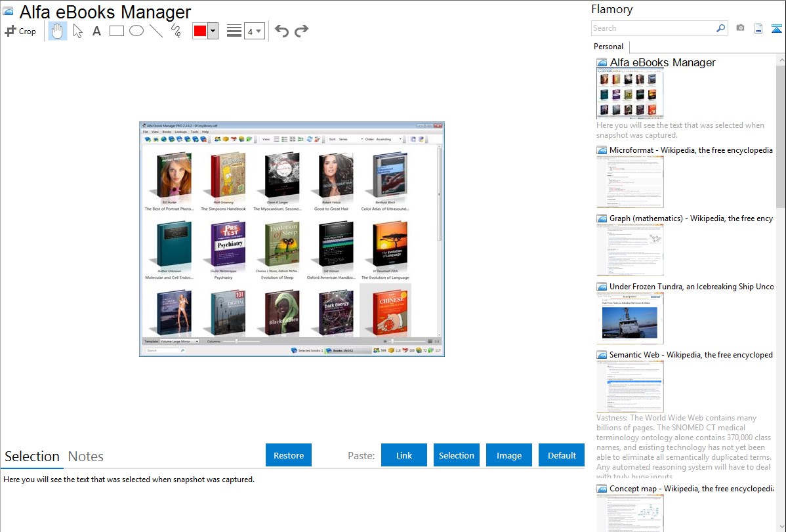Viewport: 786px width, 532px height.
Task: Open the Concept map - Wikipedia snapshot title
Action: pyautogui.click(x=692, y=488)
